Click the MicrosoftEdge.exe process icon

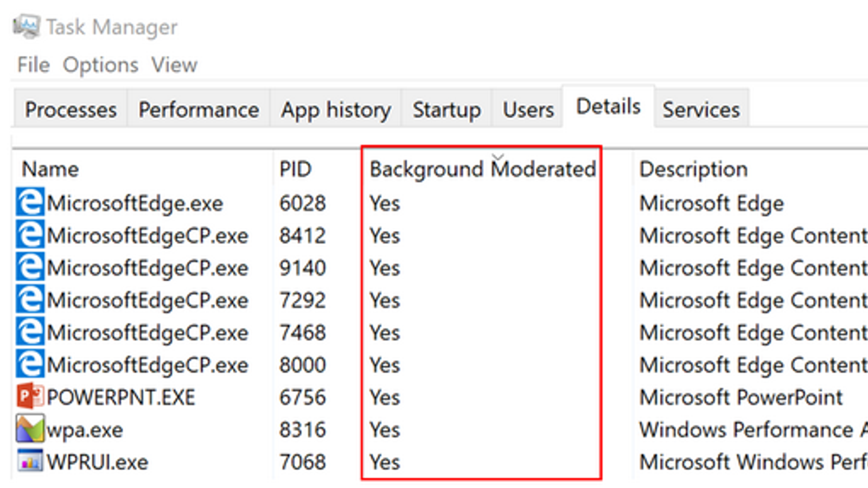pos(29,203)
